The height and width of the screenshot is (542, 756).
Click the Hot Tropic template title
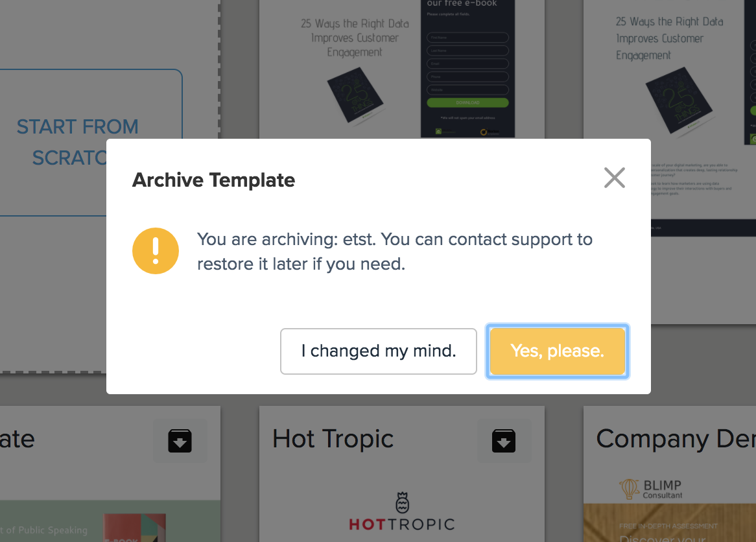click(x=333, y=439)
